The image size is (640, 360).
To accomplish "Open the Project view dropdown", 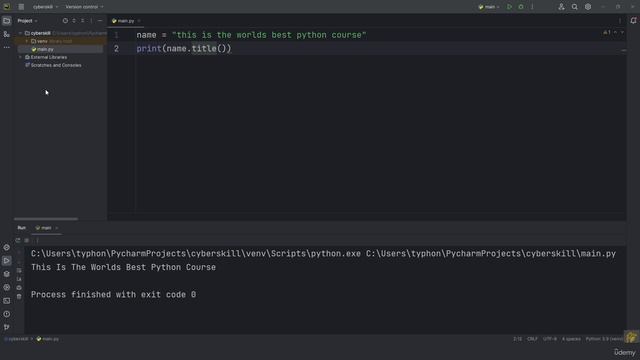I will click(27, 21).
